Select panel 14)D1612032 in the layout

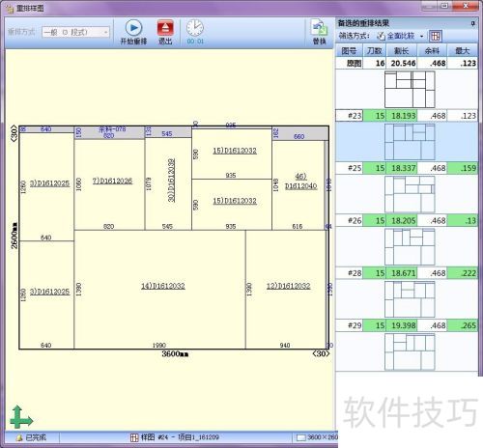pos(163,286)
